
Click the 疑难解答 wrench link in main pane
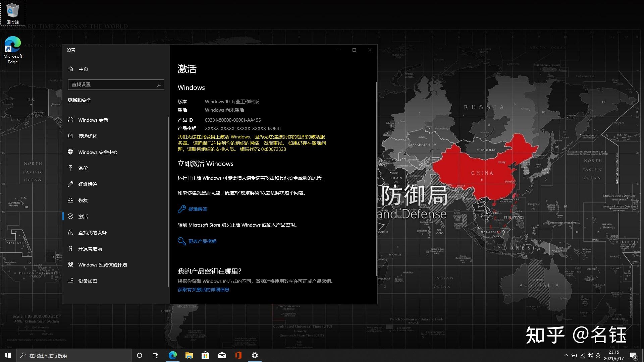[x=198, y=209]
